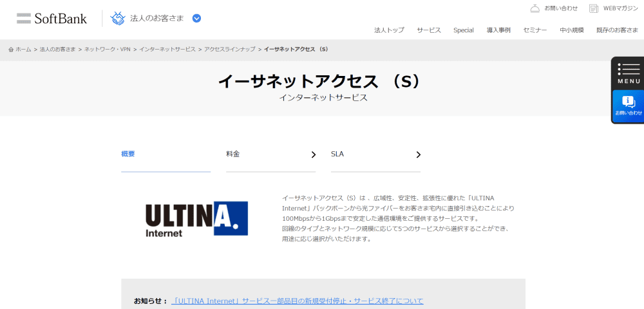Viewport: 644px width, 309px height.
Task: Open the Special menu item
Action: coord(464,30)
